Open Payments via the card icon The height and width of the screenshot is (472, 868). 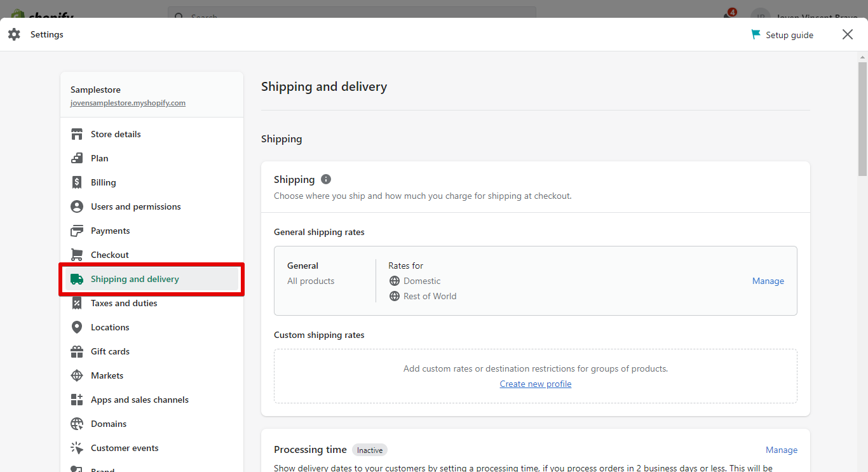[76, 231]
